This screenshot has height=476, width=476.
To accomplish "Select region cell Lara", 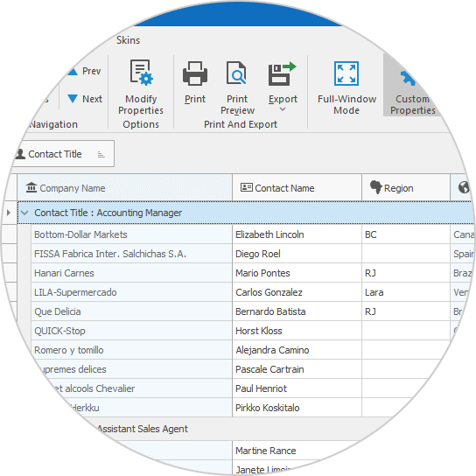I will [406, 292].
